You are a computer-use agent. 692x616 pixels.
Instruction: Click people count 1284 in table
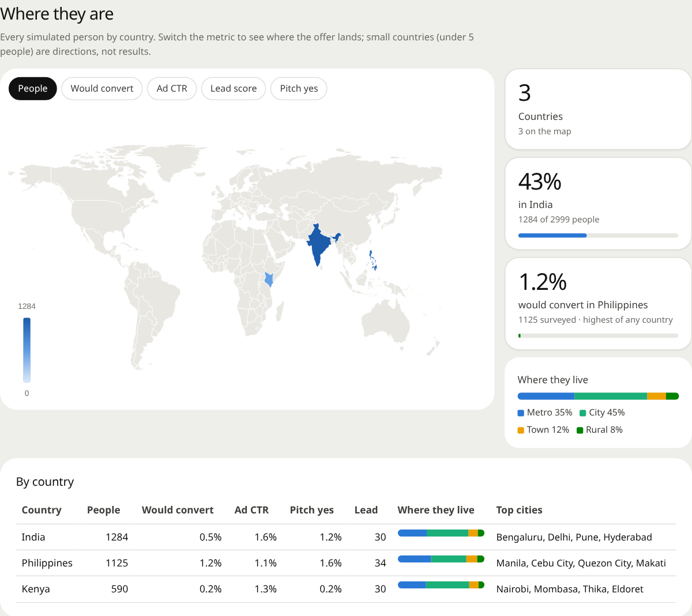click(x=116, y=537)
